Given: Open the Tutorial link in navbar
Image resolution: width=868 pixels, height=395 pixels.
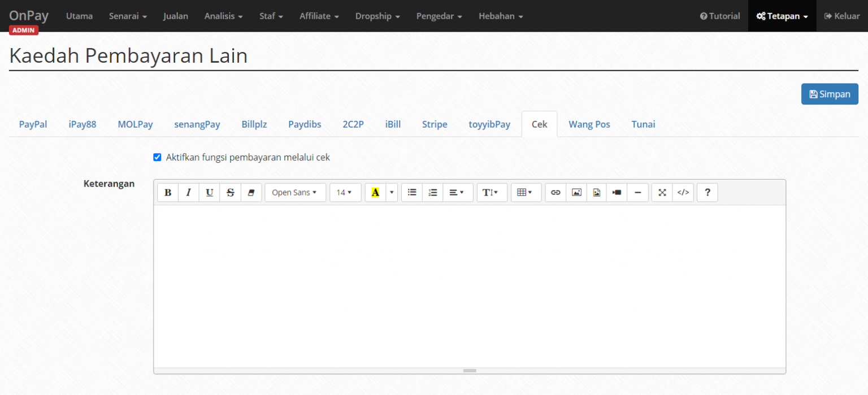Looking at the screenshot, I should 719,16.
